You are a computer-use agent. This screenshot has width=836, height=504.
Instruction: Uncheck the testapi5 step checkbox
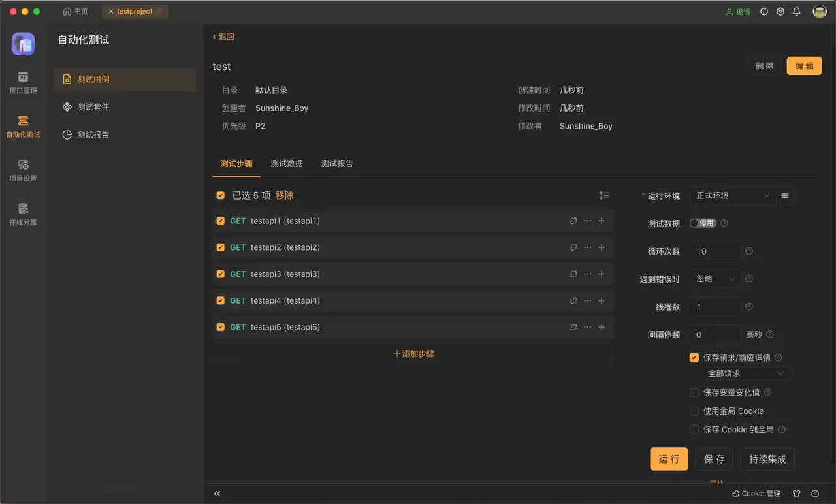[221, 327]
